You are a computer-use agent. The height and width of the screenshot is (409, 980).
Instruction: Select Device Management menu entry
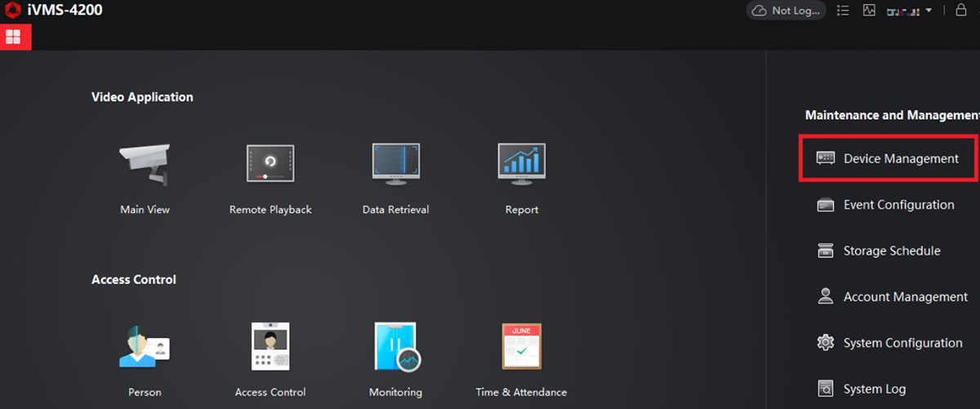point(889,158)
